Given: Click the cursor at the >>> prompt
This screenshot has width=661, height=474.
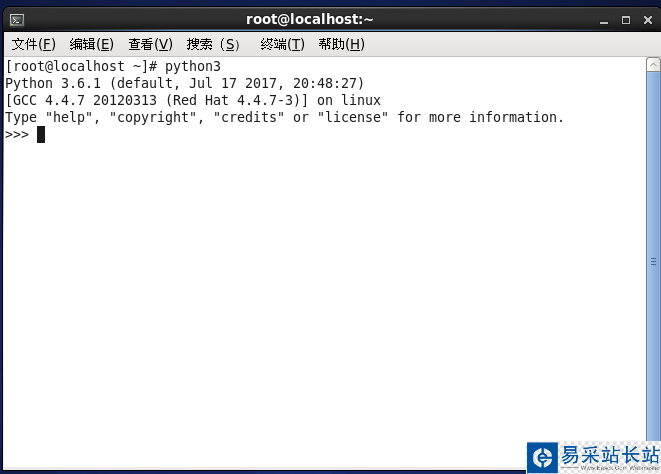Looking at the screenshot, I should (41, 135).
